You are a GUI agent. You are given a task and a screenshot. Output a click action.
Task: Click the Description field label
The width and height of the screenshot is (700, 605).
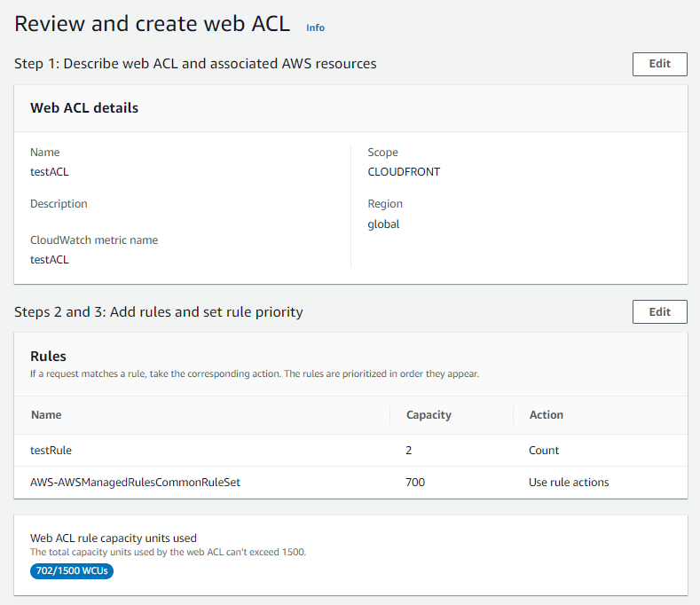coord(59,204)
